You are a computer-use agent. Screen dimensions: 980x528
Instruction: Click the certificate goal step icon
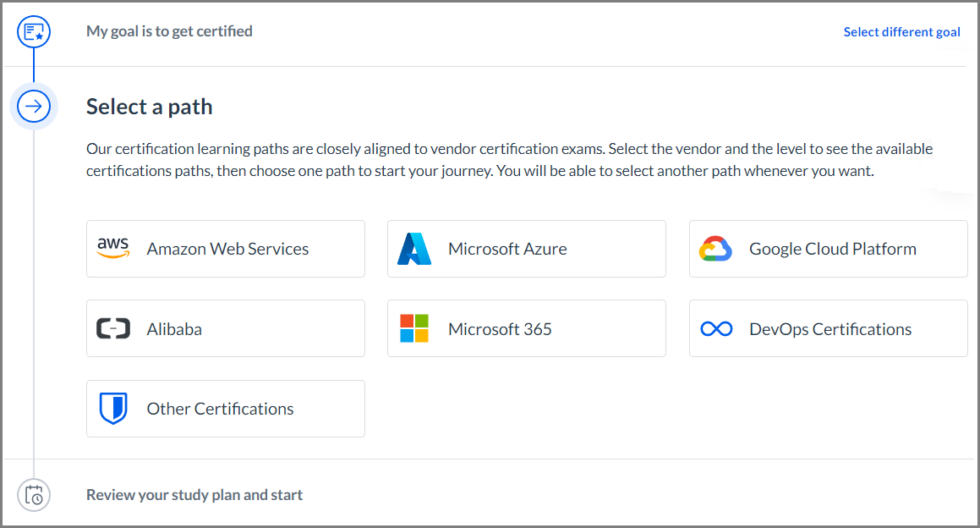(34, 32)
